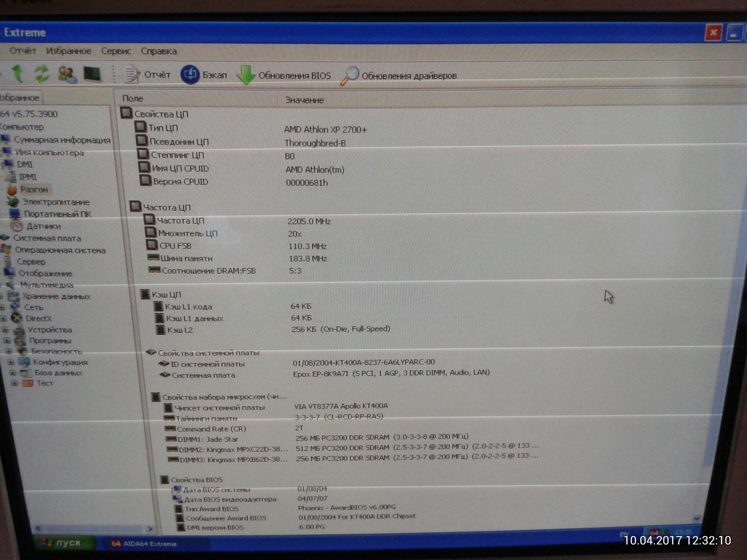Click the value Phoenix - AwardBIOS v6.00PG
Image resolution: width=747 pixels, height=560 pixels.
point(347,507)
